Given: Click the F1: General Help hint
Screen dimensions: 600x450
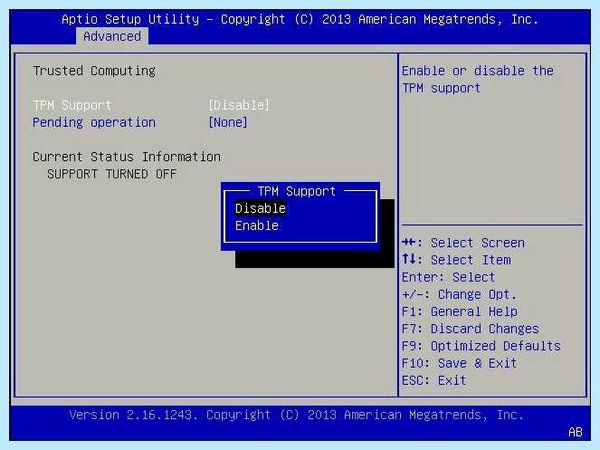Looking at the screenshot, I should point(460,311).
